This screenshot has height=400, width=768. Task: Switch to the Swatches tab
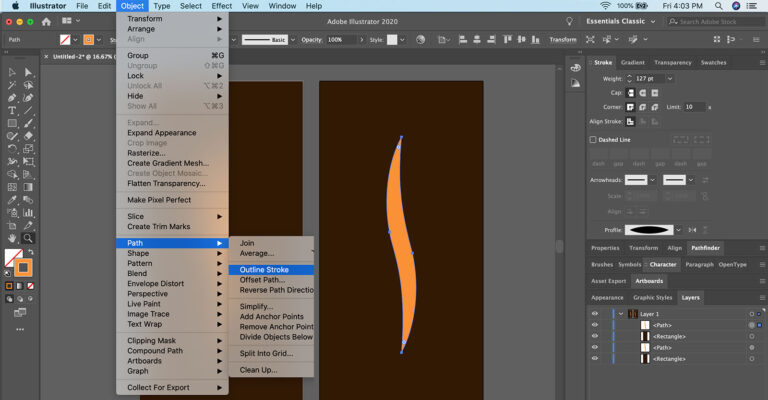(713, 63)
